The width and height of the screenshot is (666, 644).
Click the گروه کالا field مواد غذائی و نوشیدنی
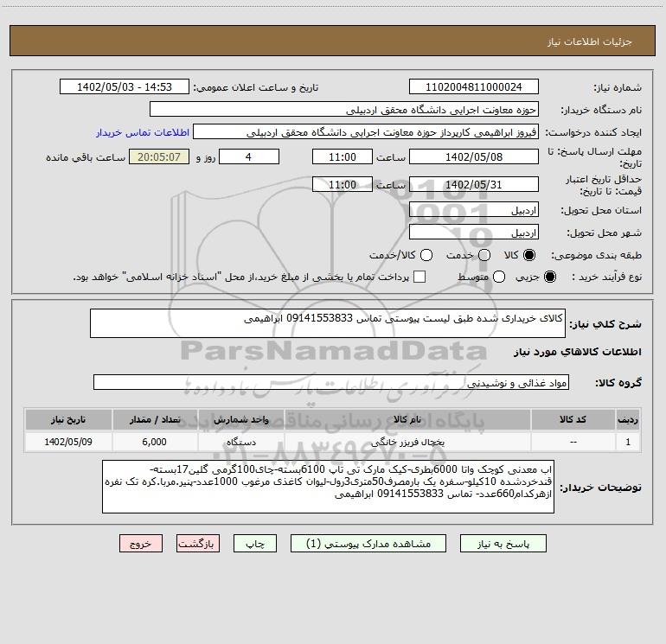pos(331,382)
